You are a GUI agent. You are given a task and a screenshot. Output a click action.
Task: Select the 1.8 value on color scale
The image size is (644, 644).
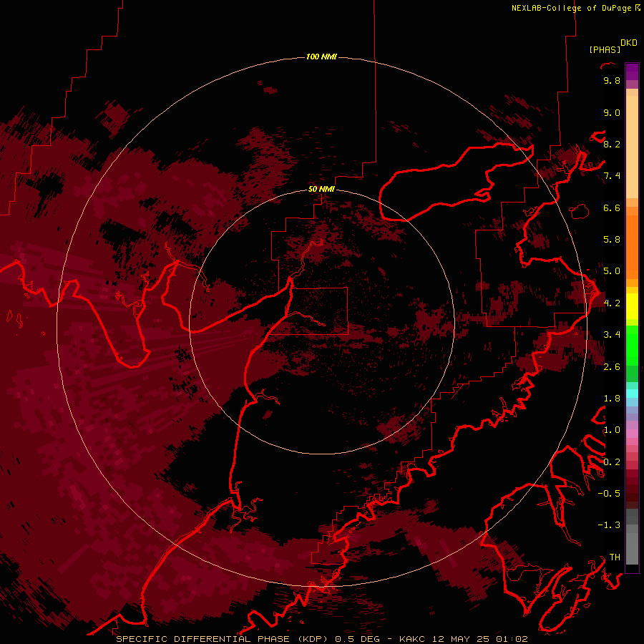tap(612, 399)
